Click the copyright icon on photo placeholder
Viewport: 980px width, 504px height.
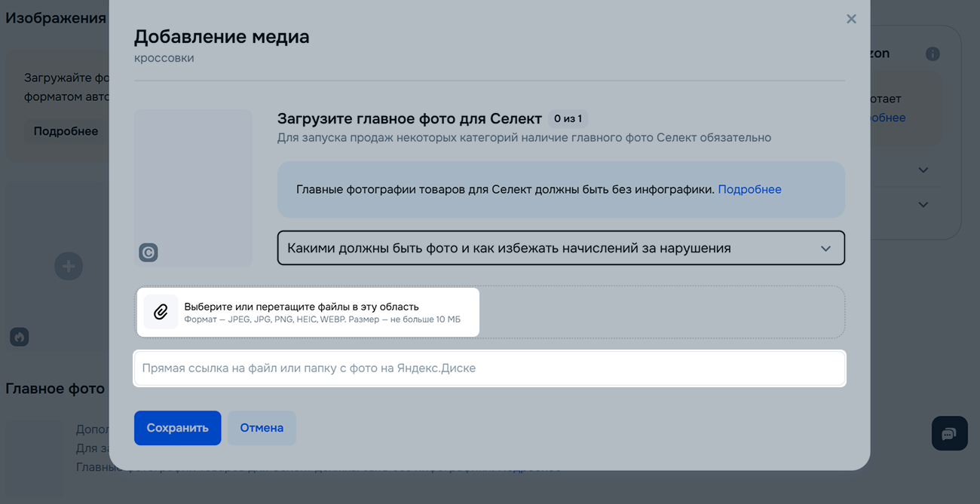[149, 252]
